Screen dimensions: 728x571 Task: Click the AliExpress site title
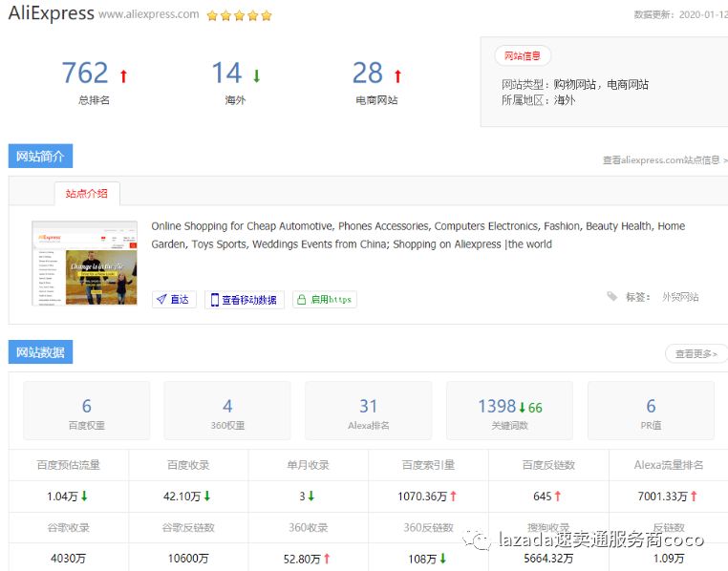(x=51, y=13)
